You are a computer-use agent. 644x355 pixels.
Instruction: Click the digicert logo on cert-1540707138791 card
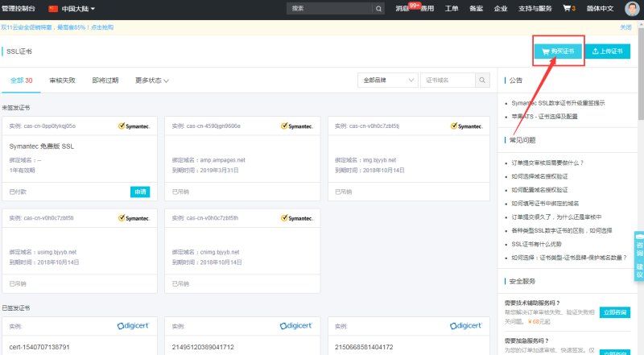(x=134, y=325)
